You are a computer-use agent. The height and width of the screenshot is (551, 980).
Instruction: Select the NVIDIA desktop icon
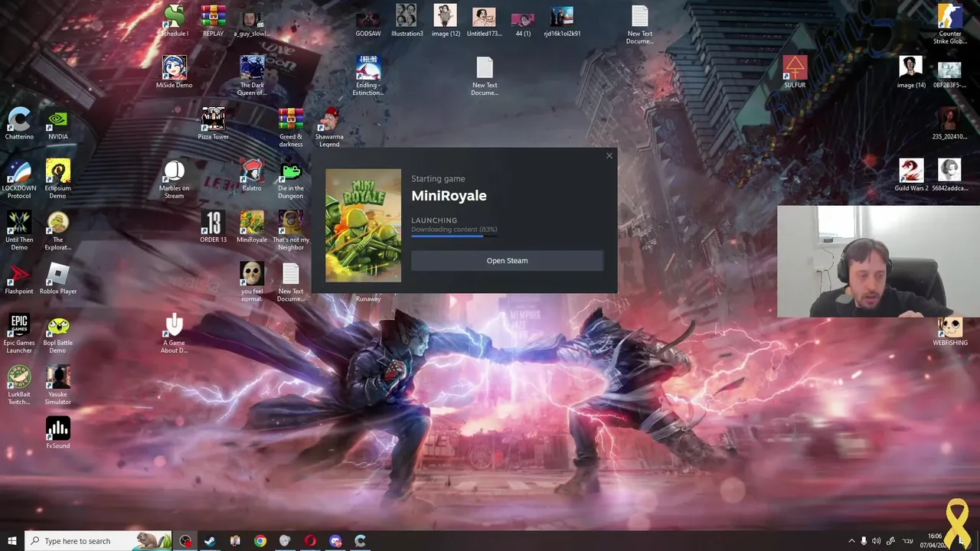pos(58,123)
